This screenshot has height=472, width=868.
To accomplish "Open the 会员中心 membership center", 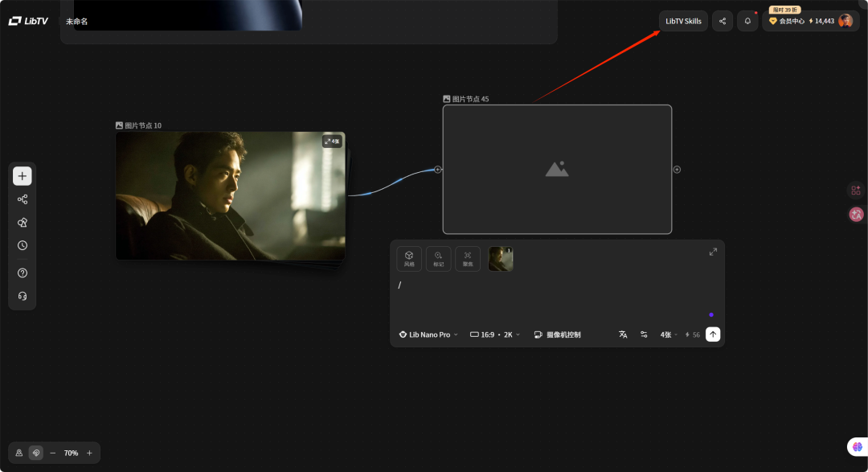I will (x=787, y=21).
